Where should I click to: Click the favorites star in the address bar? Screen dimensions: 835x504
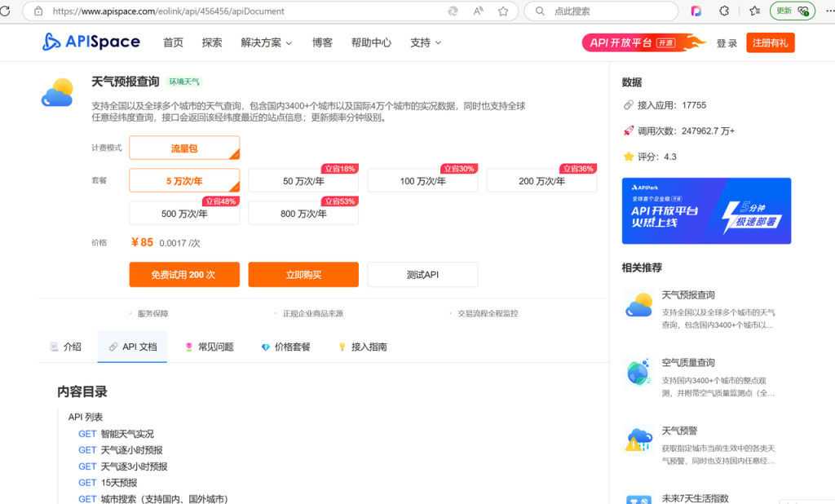coord(503,11)
